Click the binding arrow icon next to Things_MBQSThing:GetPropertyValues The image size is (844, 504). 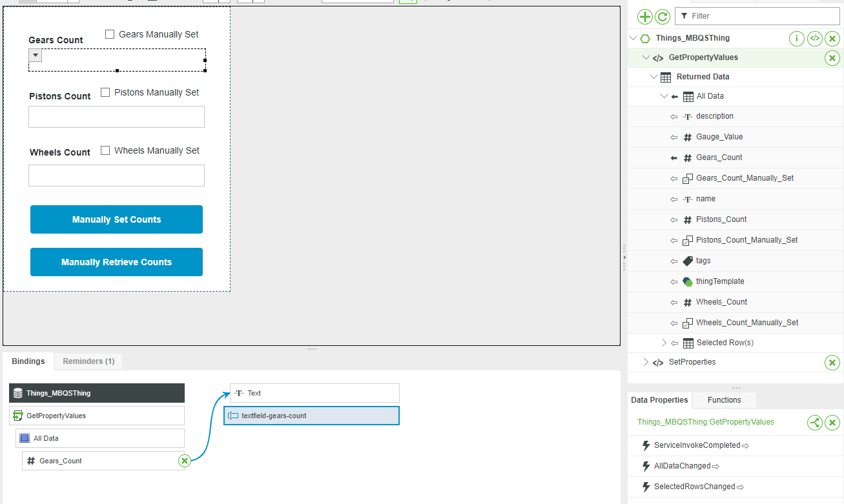coord(814,423)
